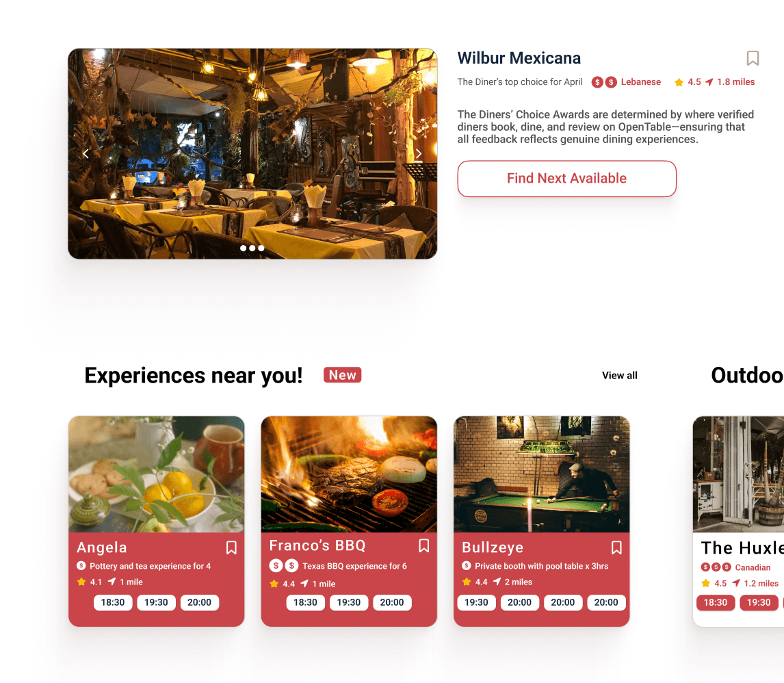Screen dimensions: 784x683
Task: Click the star rating icon beside 4.5
Action: pyautogui.click(x=679, y=82)
